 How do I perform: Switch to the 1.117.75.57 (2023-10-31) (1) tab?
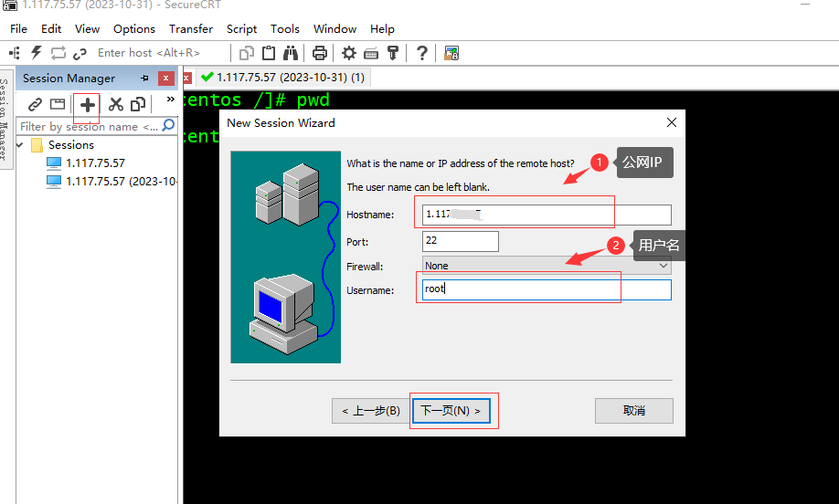pyautogui.click(x=283, y=78)
